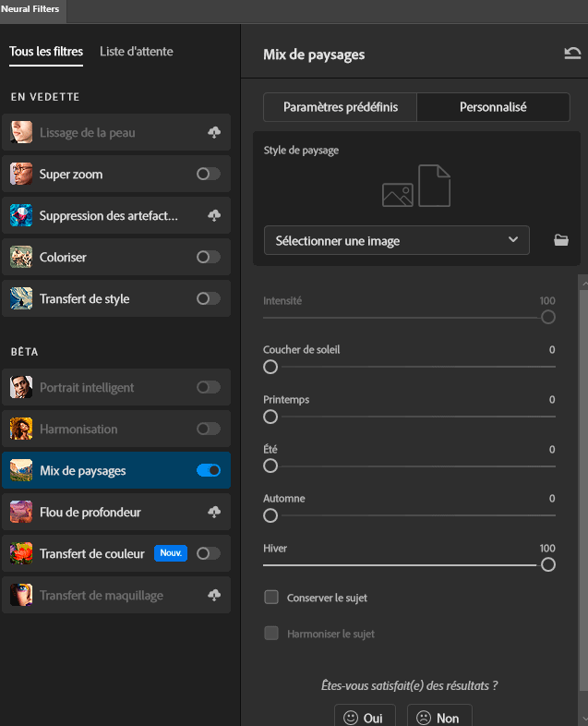Image resolution: width=588 pixels, height=726 pixels.
Task: Click the Super zoom filter thumbnail icon
Action: click(22, 174)
